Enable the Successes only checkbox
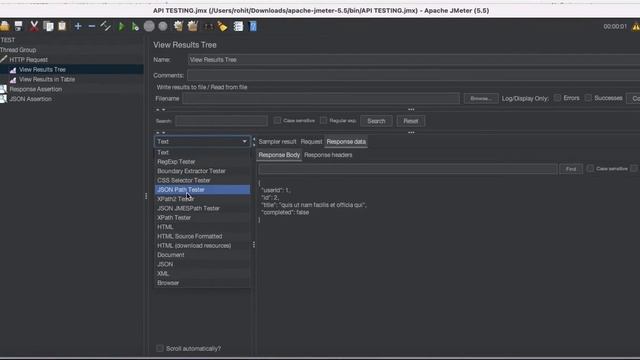Screen dimensions: 640x360 (588, 98)
